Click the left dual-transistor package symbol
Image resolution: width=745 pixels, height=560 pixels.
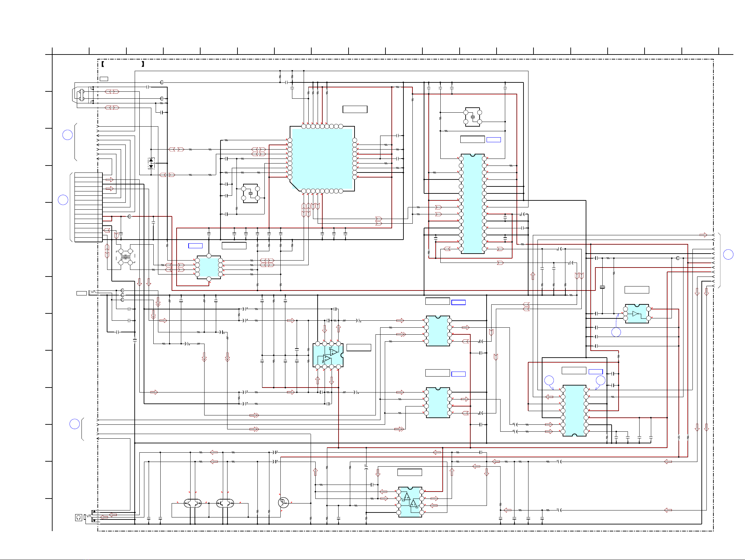[193, 503]
